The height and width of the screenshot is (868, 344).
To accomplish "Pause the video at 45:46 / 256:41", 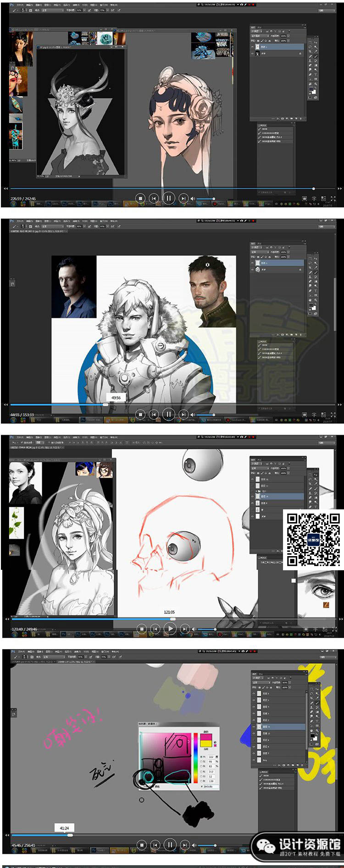I will [170, 844].
